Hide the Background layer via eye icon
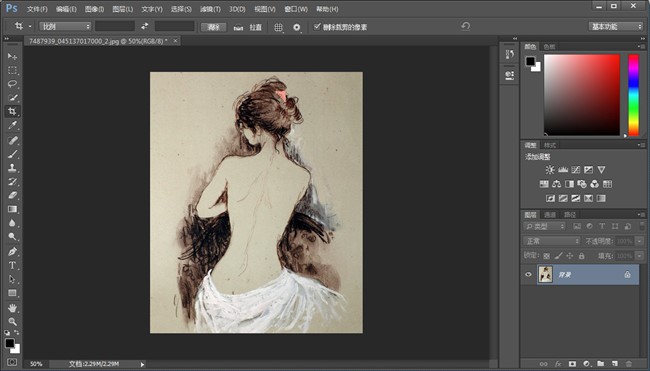 point(528,274)
